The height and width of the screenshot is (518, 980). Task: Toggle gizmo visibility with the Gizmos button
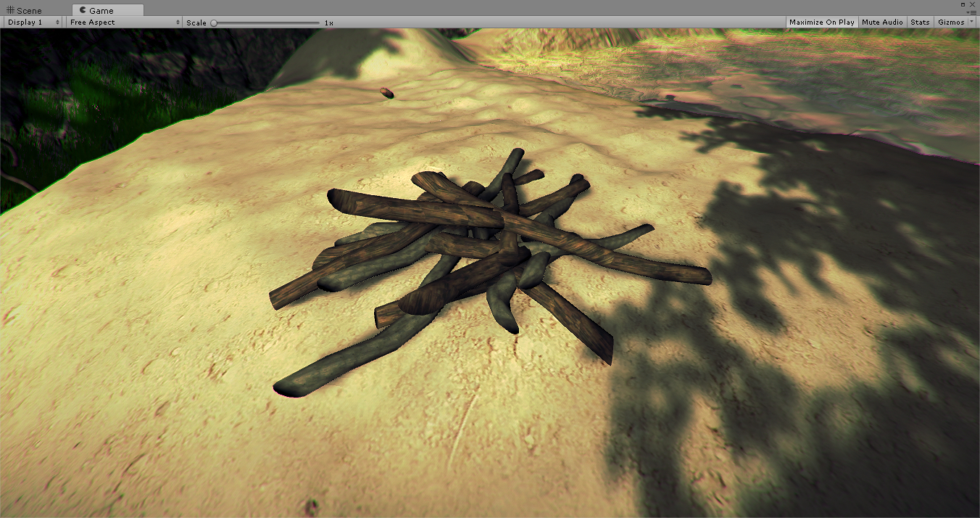click(952, 22)
